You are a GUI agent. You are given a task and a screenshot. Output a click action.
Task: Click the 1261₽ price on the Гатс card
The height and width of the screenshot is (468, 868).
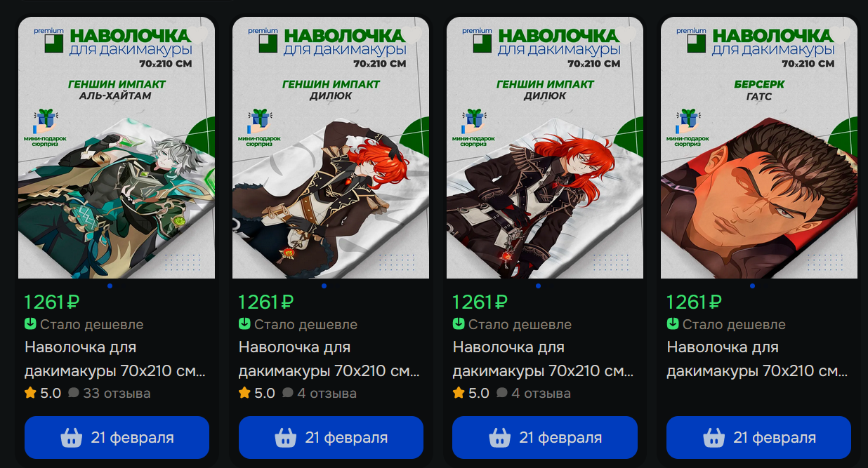tap(693, 302)
